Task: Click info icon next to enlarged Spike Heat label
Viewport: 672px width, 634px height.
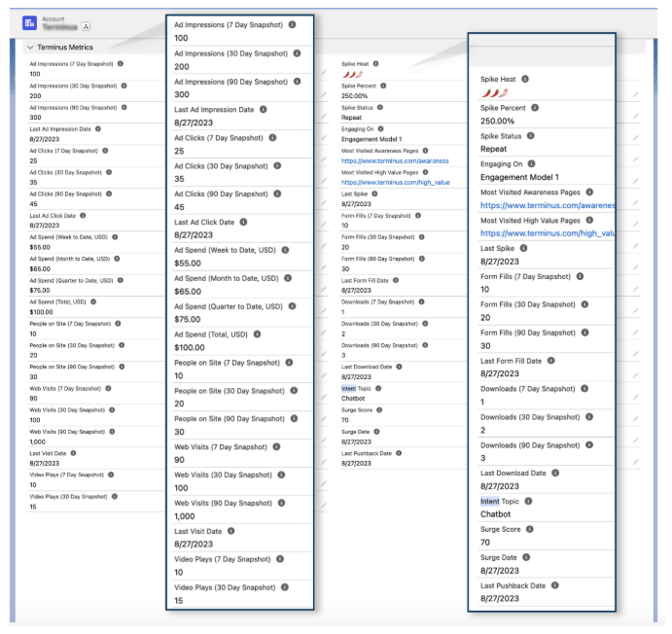Action: pos(525,79)
